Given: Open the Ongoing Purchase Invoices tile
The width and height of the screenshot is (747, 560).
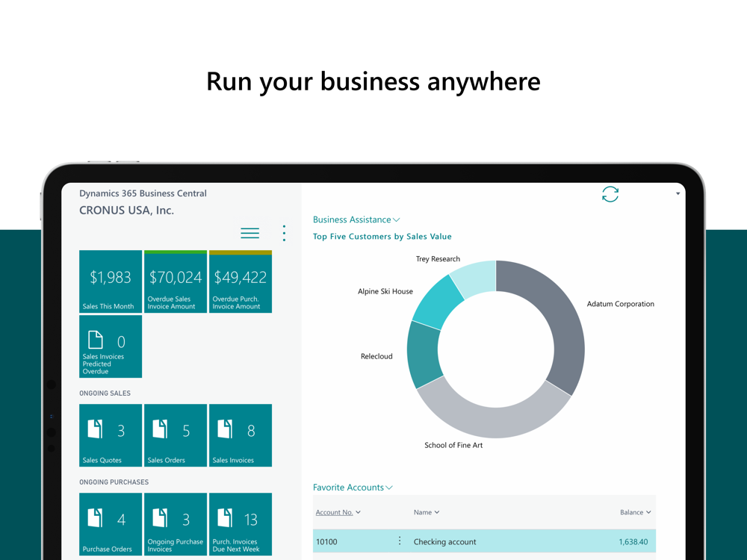Looking at the screenshot, I should (x=176, y=524).
